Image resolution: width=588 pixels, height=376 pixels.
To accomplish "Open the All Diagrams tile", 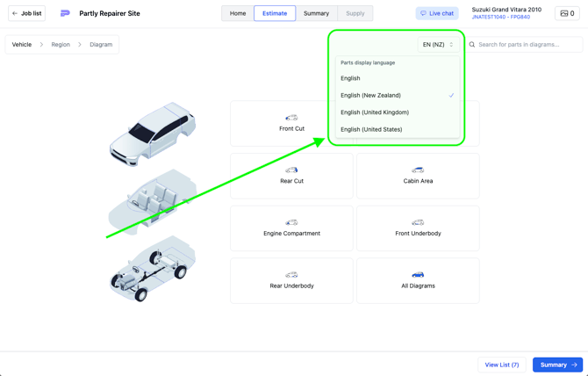I will pyautogui.click(x=418, y=280).
